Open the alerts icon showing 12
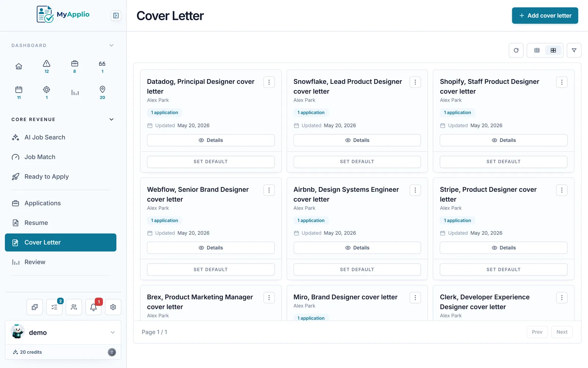 click(47, 67)
